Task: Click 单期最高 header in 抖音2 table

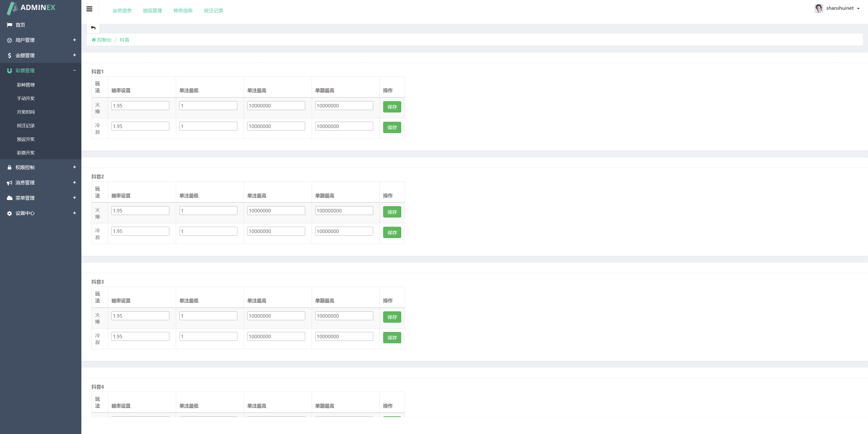Action: click(x=325, y=196)
